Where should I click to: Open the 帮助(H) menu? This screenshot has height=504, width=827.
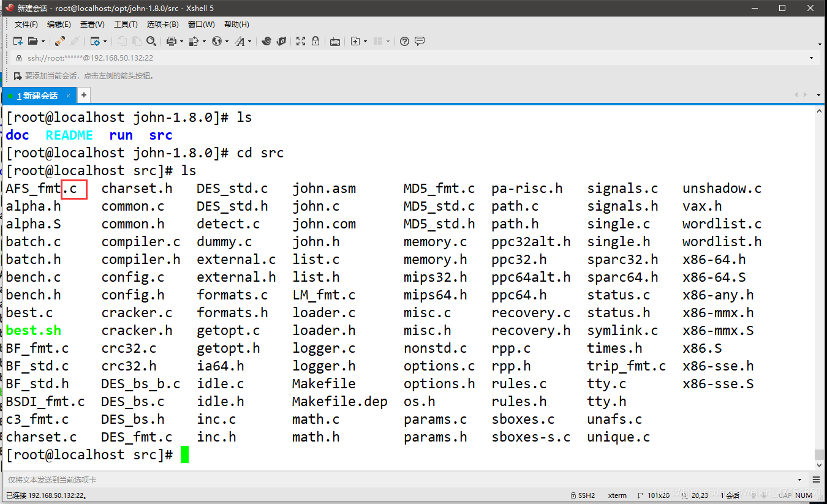tap(236, 24)
